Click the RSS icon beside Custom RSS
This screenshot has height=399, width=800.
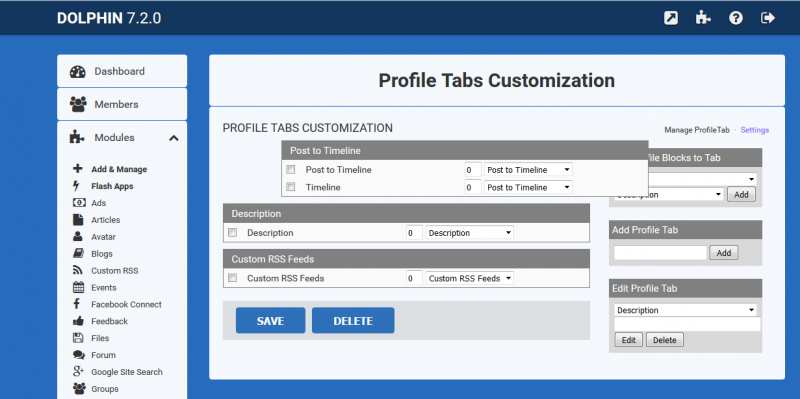pyautogui.click(x=78, y=270)
